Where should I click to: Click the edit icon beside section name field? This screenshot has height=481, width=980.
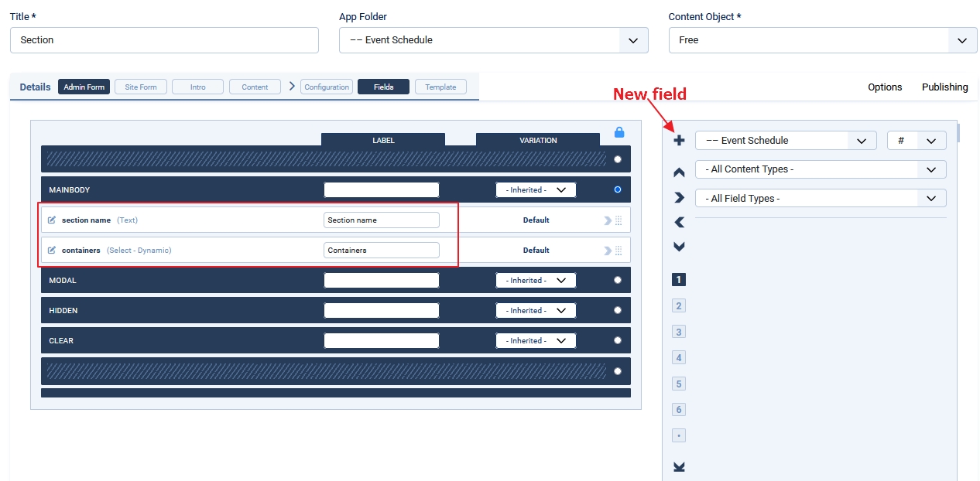(x=52, y=220)
